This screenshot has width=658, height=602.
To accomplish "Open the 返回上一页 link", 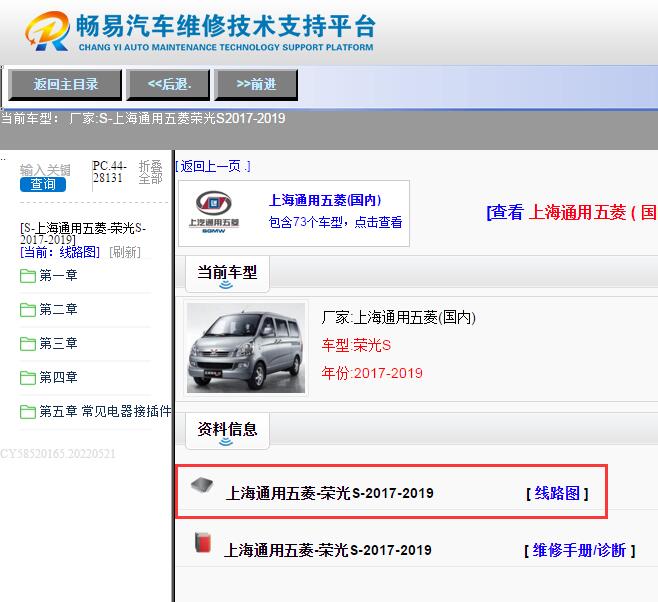I will coord(213,167).
